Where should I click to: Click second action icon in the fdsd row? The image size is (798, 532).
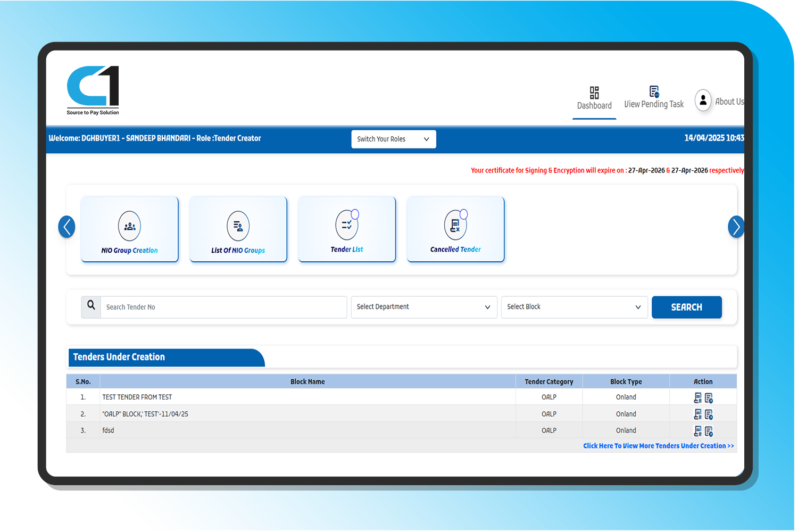pyautogui.click(x=709, y=431)
